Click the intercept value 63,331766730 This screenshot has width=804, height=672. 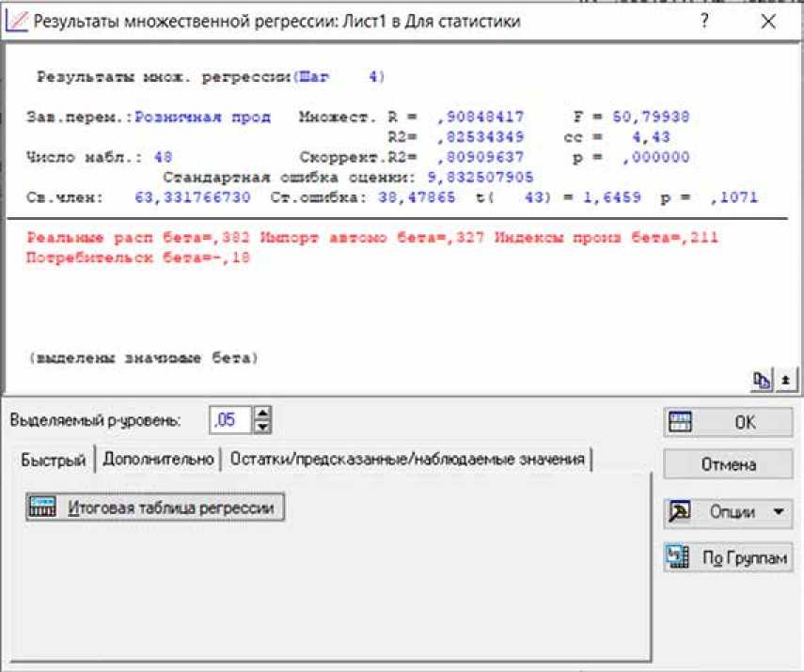[192, 197]
